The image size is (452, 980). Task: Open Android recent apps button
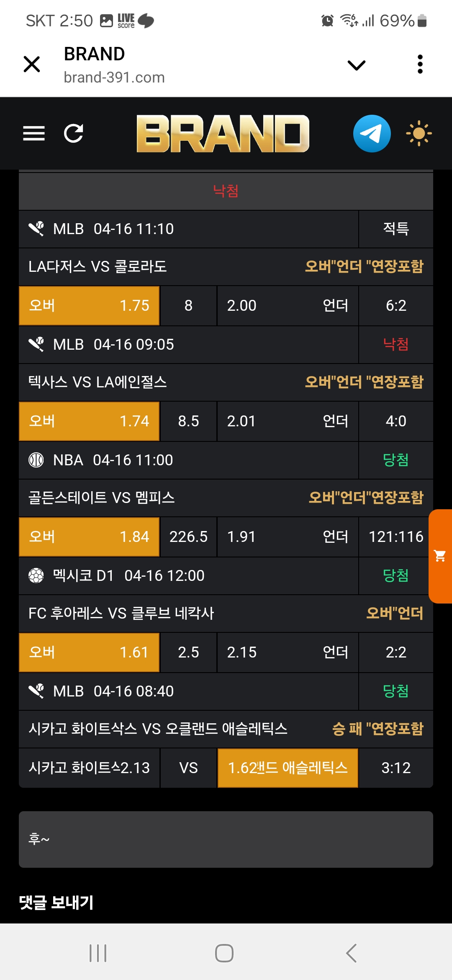coord(98,953)
